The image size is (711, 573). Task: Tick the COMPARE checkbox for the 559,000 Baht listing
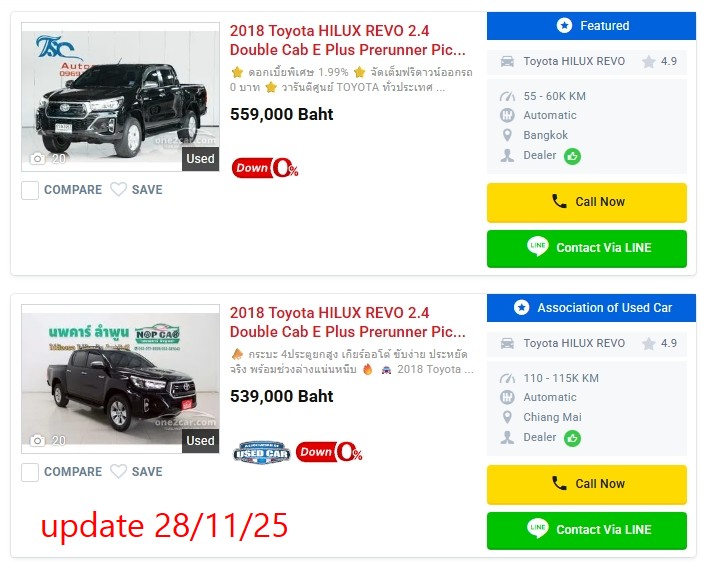pyautogui.click(x=30, y=190)
